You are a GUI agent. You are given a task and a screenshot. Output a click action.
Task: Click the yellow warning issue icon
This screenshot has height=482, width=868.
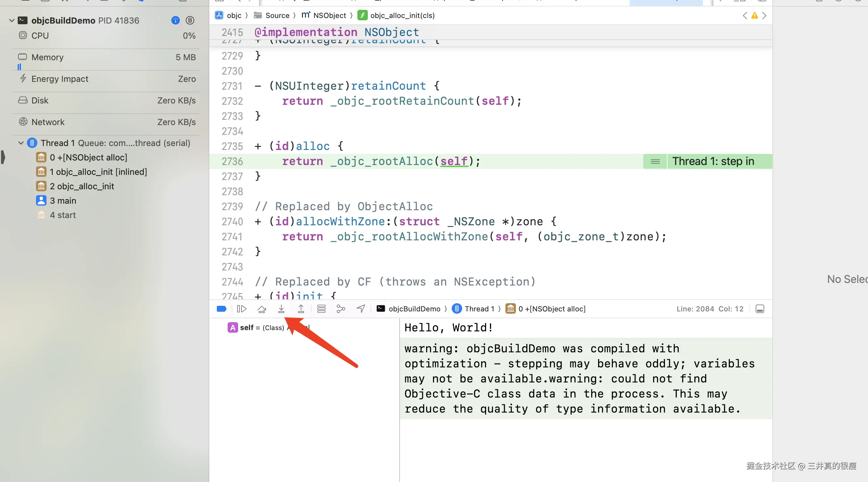(x=754, y=15)
